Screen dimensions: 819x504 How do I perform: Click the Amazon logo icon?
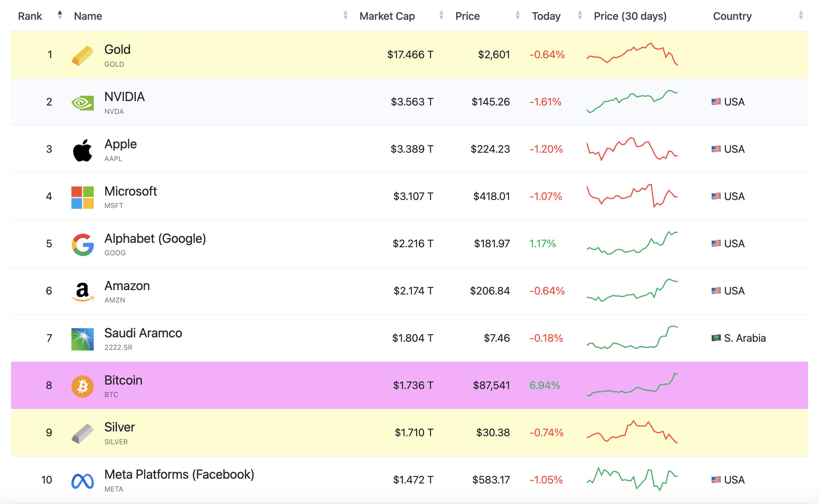(82, 292)
